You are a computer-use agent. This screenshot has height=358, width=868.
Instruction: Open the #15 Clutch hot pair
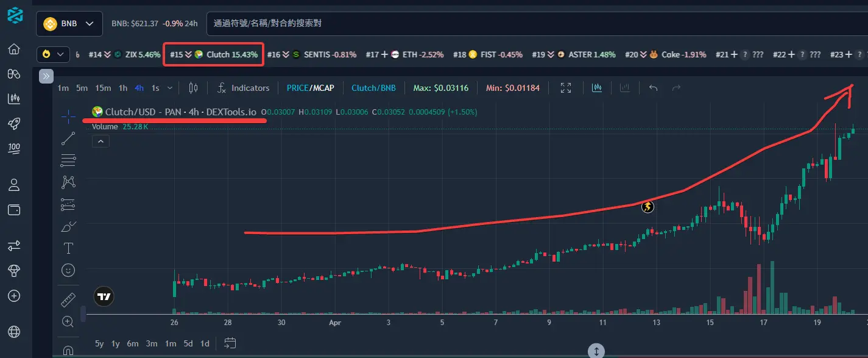coord(214,54)
